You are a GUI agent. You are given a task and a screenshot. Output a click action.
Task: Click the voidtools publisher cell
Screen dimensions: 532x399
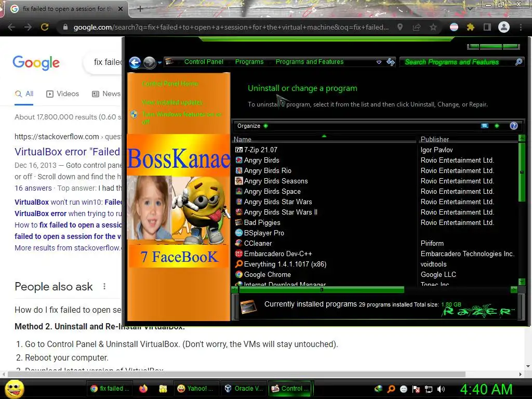[x=433, y=264]
